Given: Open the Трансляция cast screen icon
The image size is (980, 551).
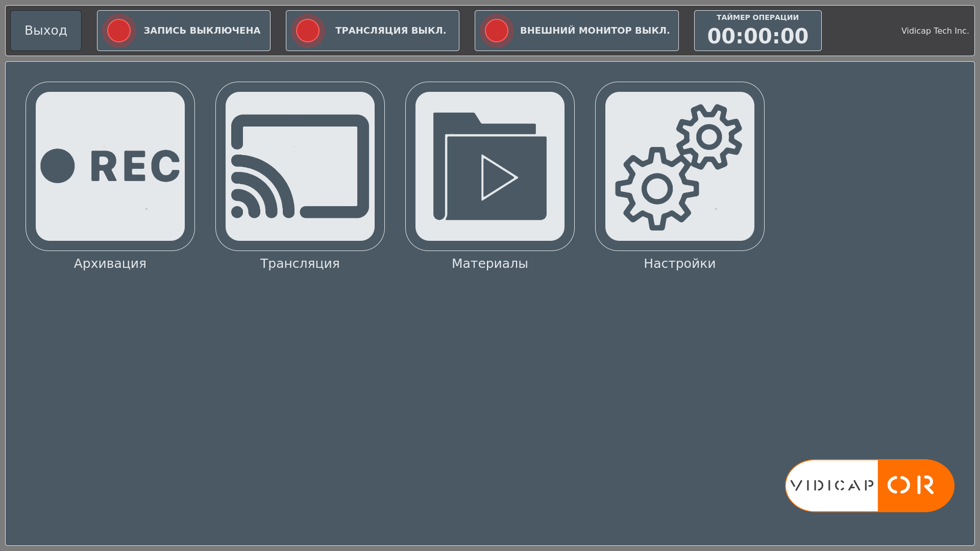Looking at the screenshot, I should point(300,166).
